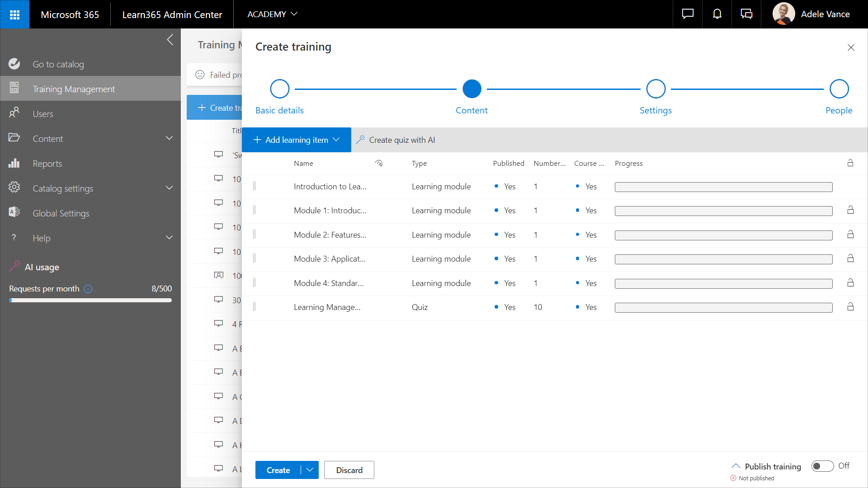
Task: Click the progress bar for Module 2
Action: (723, 235)
